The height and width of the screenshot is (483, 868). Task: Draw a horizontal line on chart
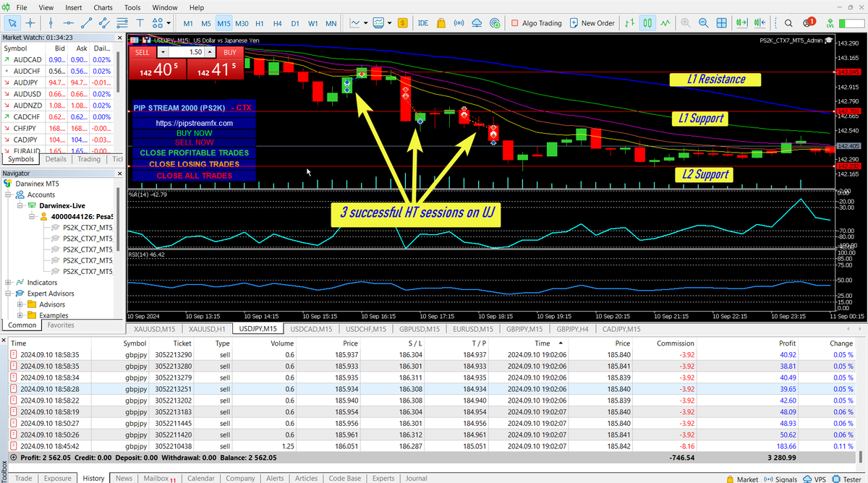pos(68,23)
